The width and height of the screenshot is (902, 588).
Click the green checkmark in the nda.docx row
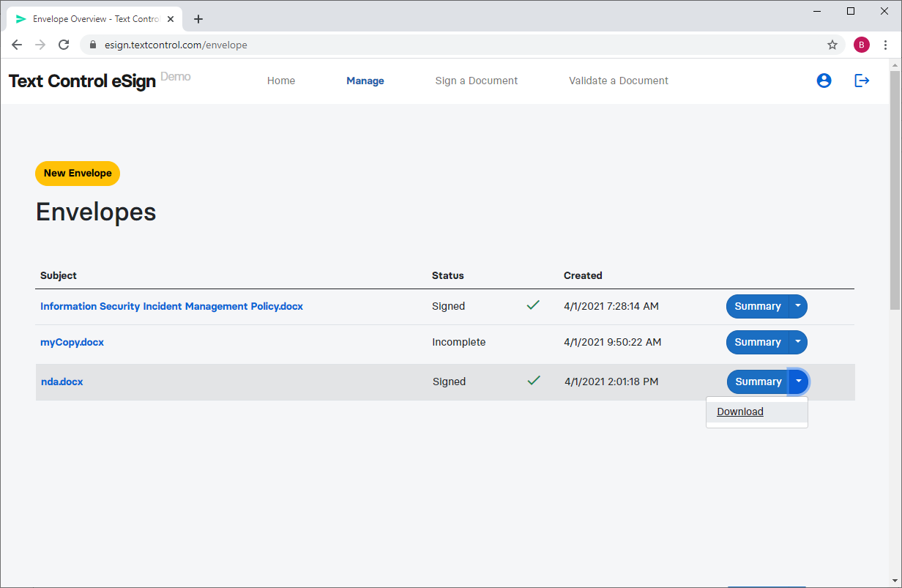click(534, 381)
